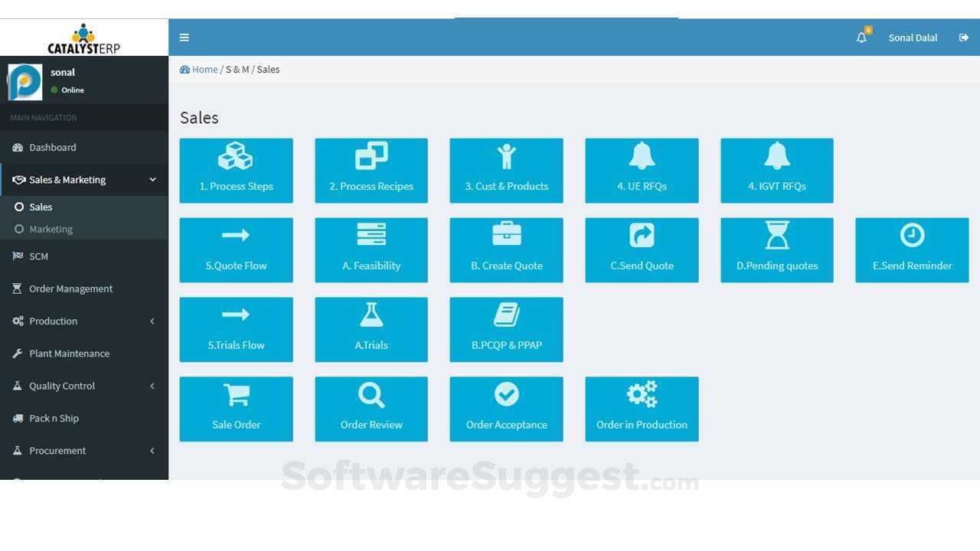
Task: Click the Sonal Dalal account name
Action: click(913, 37)
